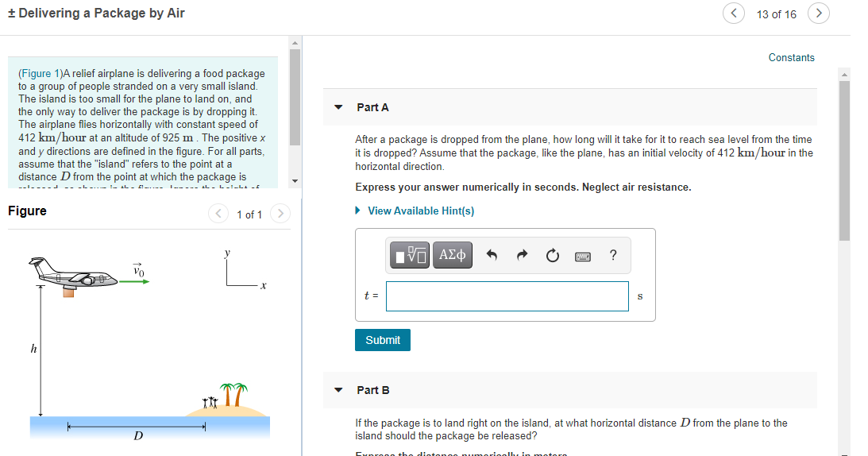Screen dimensions: 868x456
Task: Click the 'Delivering a Package by Air' title
Action: tap(96, 14)
